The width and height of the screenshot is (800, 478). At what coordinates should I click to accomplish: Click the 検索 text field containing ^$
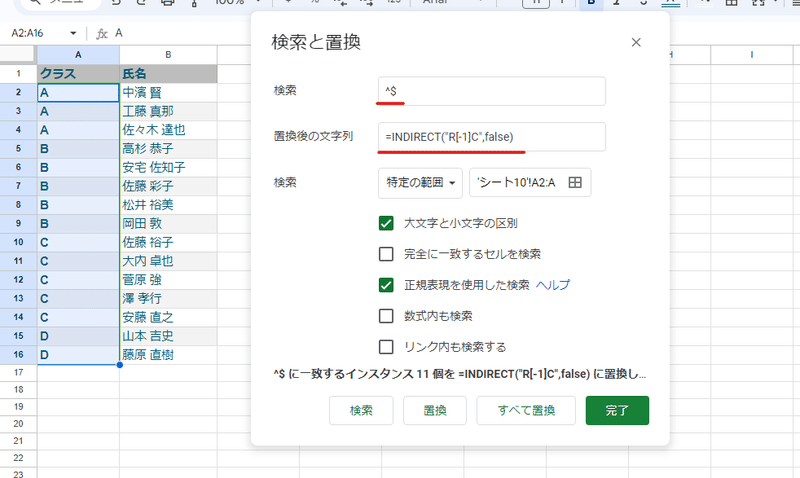point(492,91)
